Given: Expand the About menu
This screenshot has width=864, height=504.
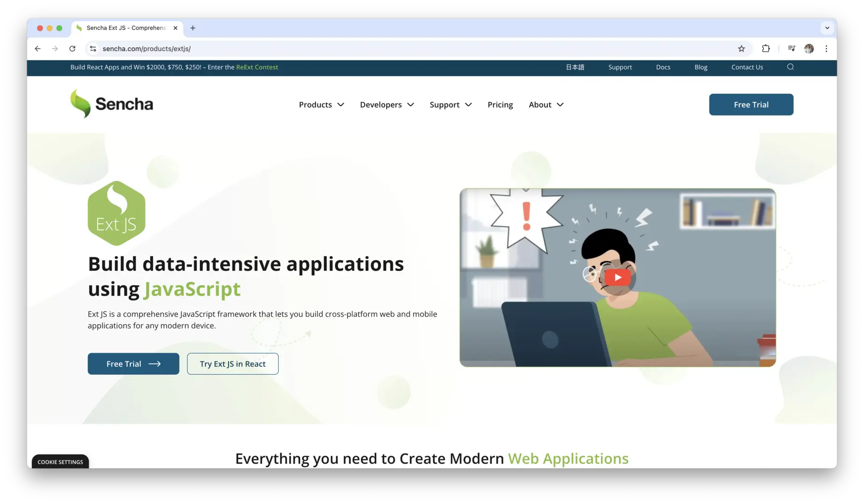Looking at the screenshot, I should coord(546,105).
